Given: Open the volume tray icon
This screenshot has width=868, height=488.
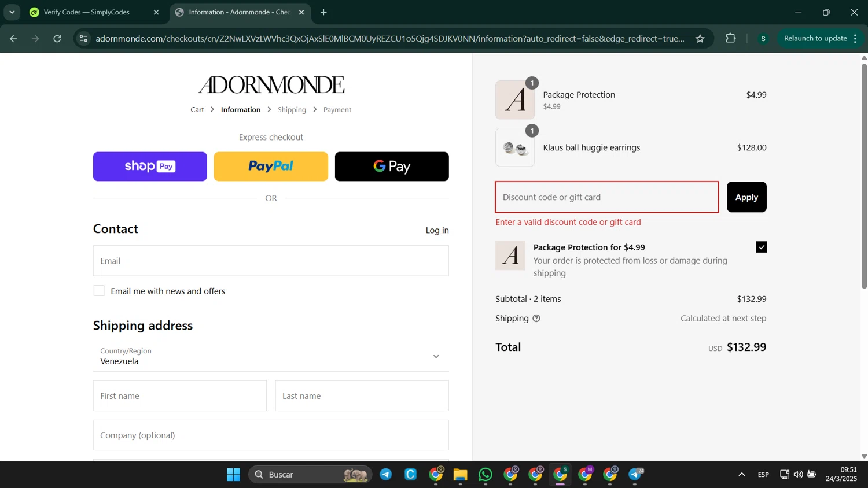Looking at the screenshot, I should [x=799, y=475].
